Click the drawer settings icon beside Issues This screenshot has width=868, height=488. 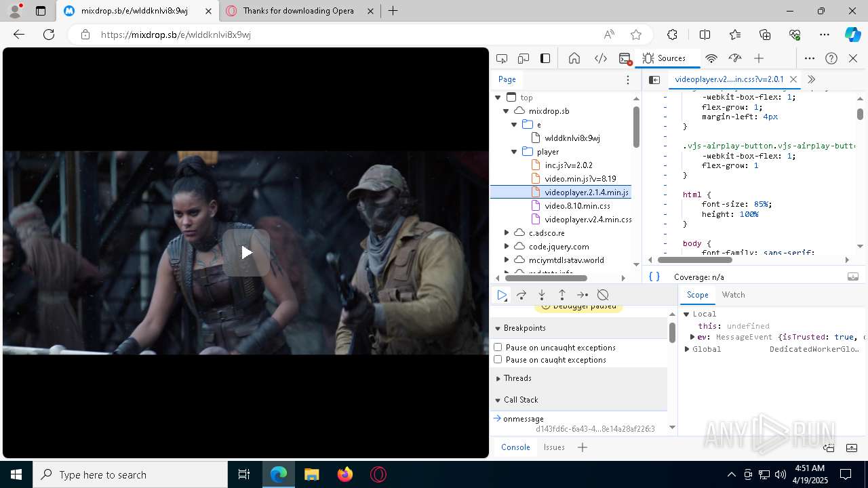click(x=829, y=447)
